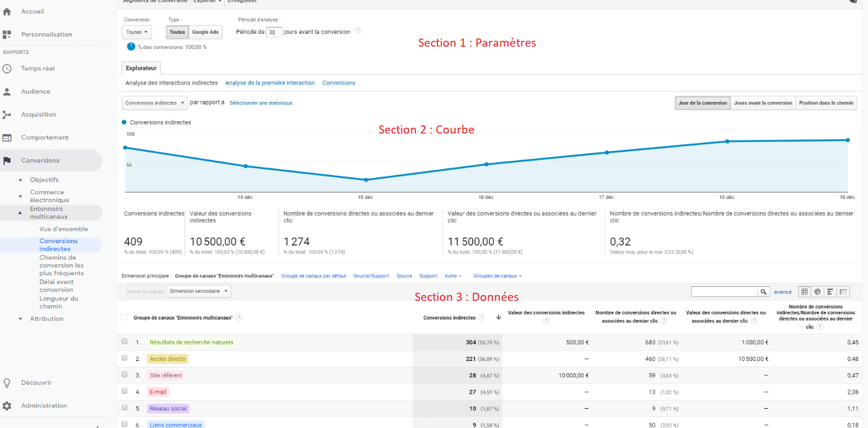
Task: Switch to performance bar view icon
Action: (830, 292)
